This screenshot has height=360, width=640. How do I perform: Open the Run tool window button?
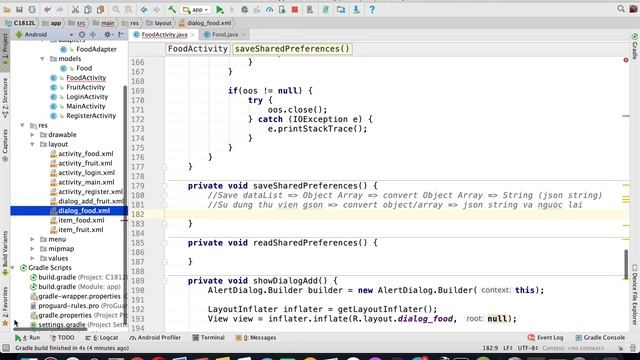27,338
